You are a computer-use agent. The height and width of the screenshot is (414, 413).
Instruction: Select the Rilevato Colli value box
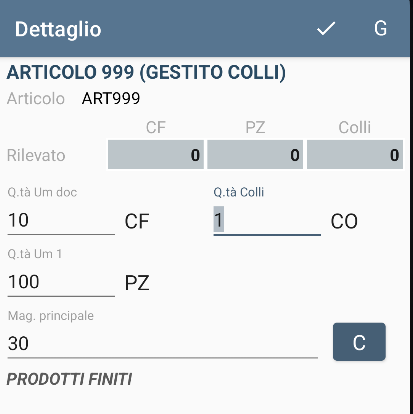click(x=355, y=154)
